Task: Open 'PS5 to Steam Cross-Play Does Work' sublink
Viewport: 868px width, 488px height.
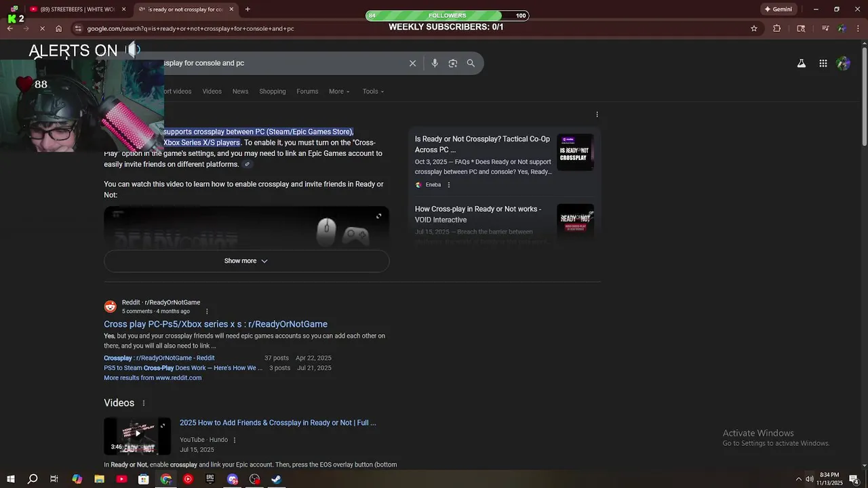Action: 183,368
